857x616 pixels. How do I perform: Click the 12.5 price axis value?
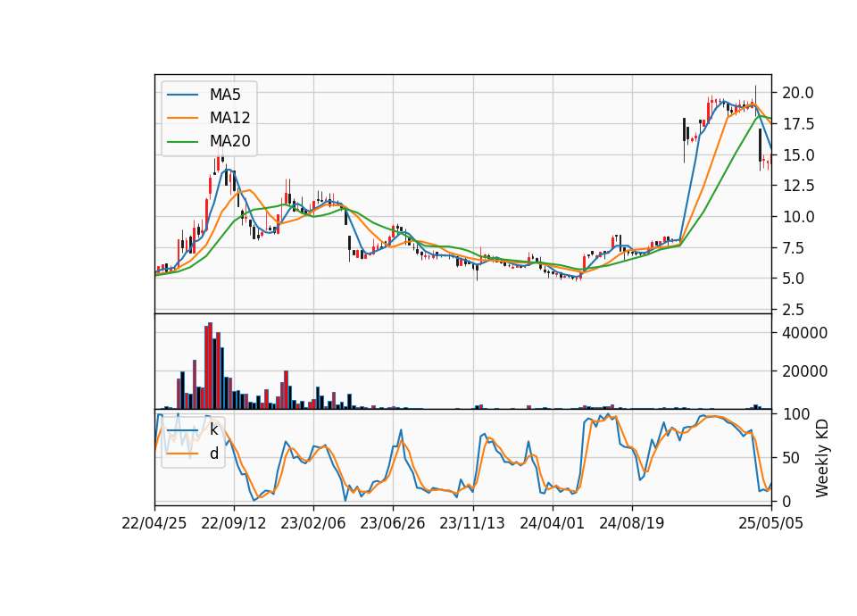coord(798,186)
